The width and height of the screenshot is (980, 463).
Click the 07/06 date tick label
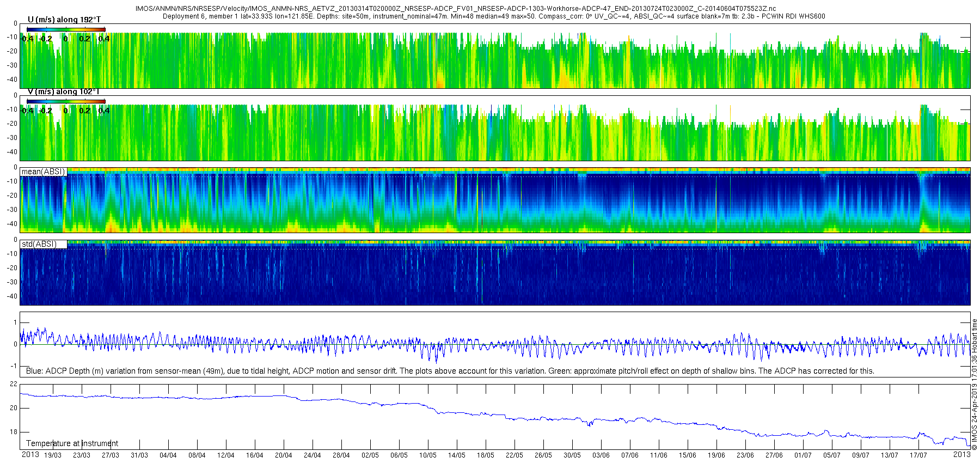[630, 455]
